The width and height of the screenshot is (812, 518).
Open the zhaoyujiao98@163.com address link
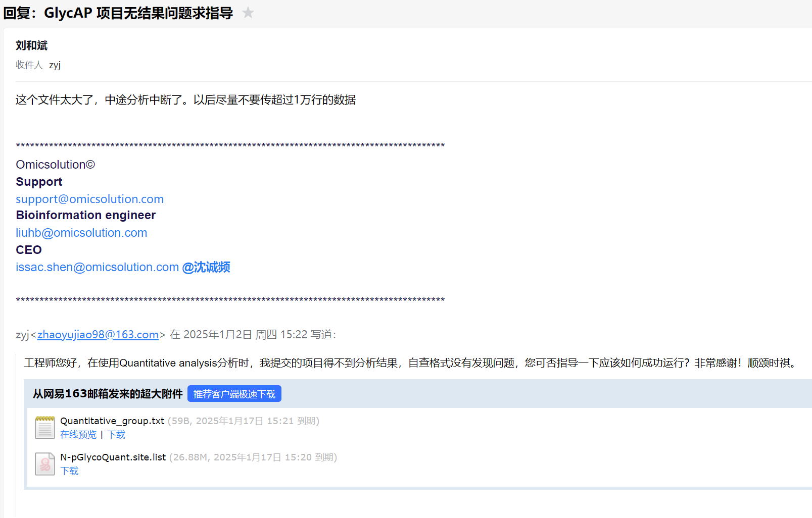coord(98,335)
